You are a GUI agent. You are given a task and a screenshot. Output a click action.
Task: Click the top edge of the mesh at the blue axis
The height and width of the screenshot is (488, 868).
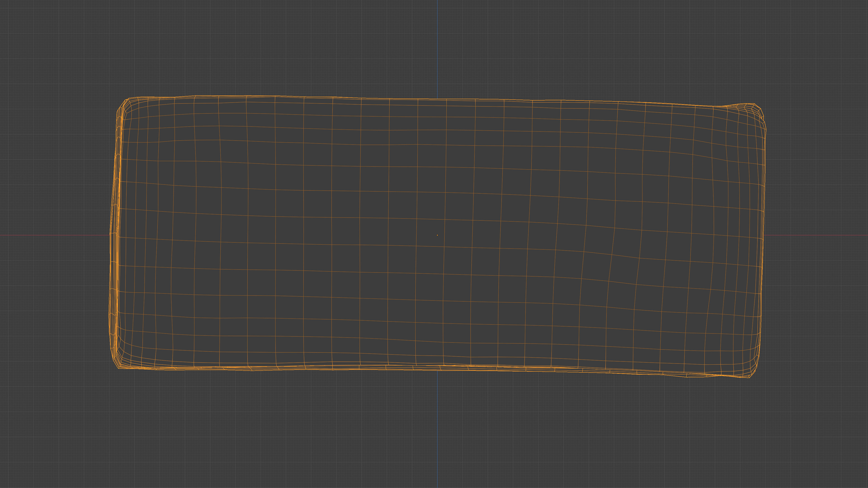(437, 99)
